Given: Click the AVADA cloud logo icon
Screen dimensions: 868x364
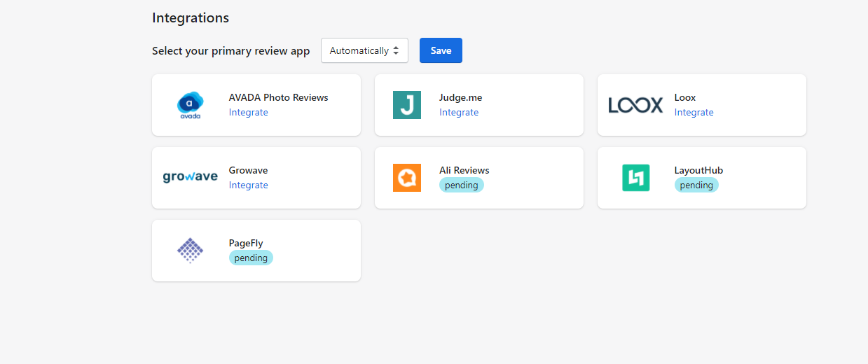Looking at the screenshot, I should pyautogui.click(x=190, y=105).
